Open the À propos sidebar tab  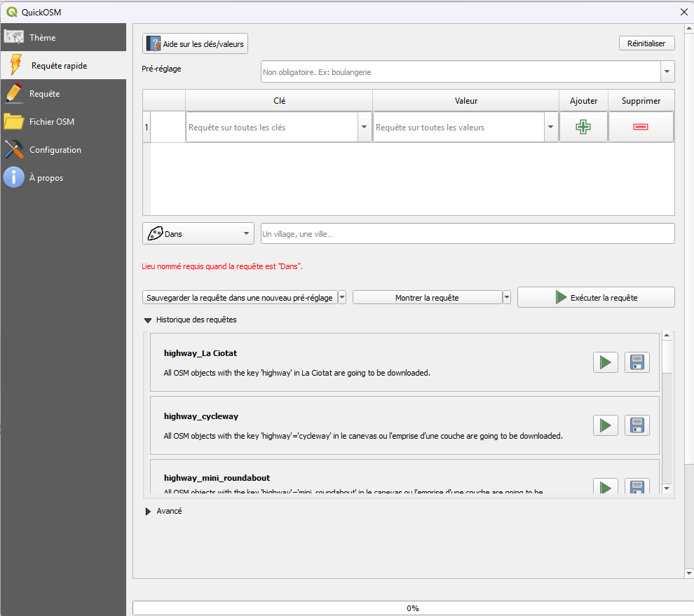pos(63,178)
